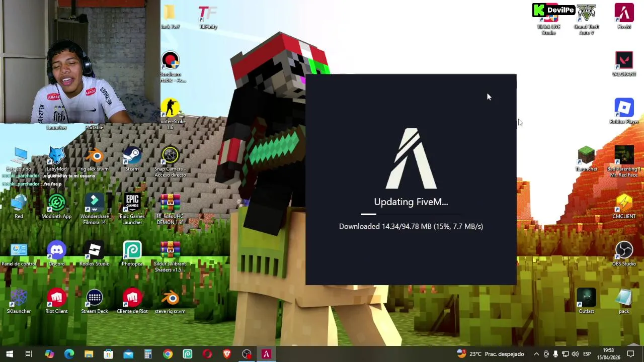
Task: Launch Discord from the desktop
Action: pos(56,254)
